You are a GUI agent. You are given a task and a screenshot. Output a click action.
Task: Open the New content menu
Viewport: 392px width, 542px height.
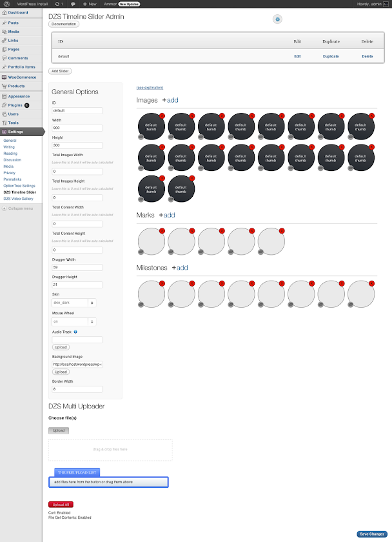pos(90,4)
